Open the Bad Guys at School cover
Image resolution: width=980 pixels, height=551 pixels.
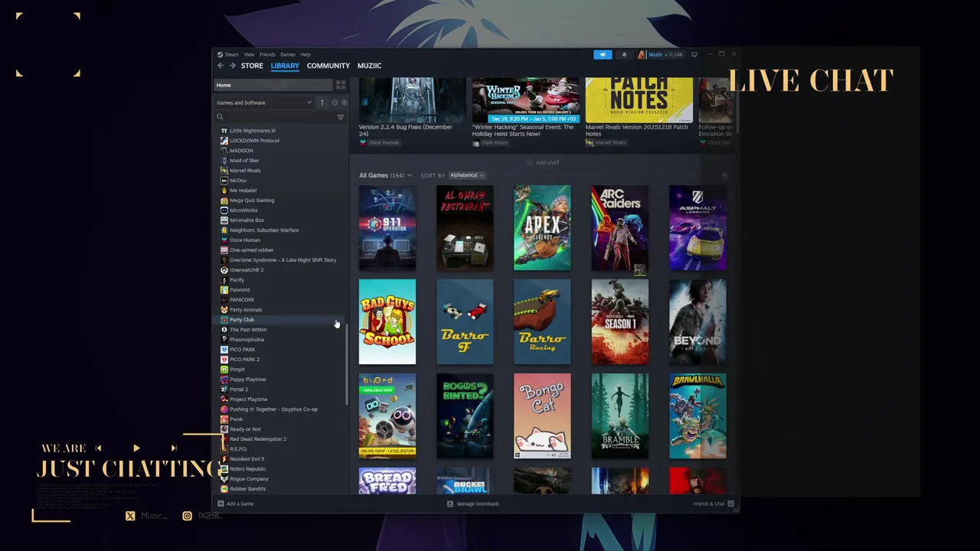[387, 322]
